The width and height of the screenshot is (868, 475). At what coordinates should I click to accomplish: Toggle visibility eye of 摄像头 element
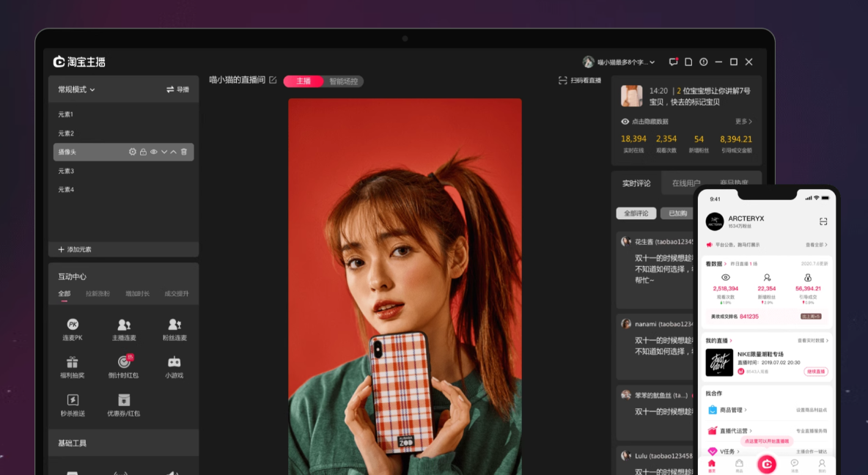coord(153,152)
